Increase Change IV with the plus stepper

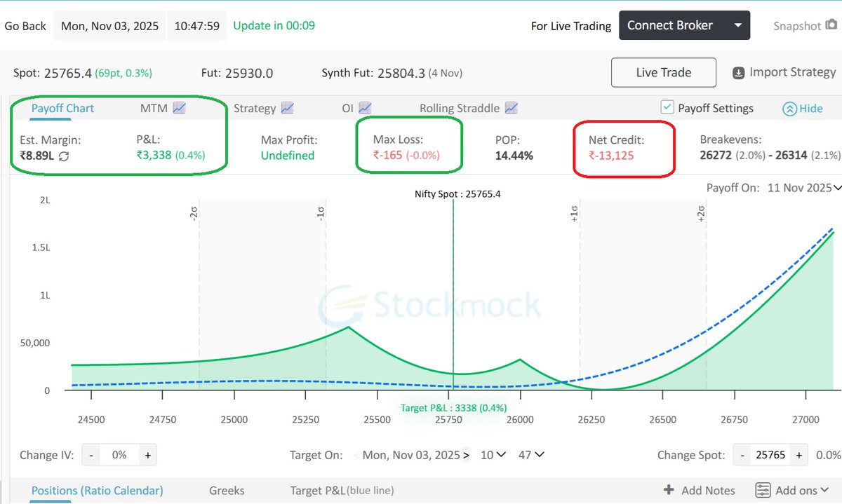(x=148, y=454)
